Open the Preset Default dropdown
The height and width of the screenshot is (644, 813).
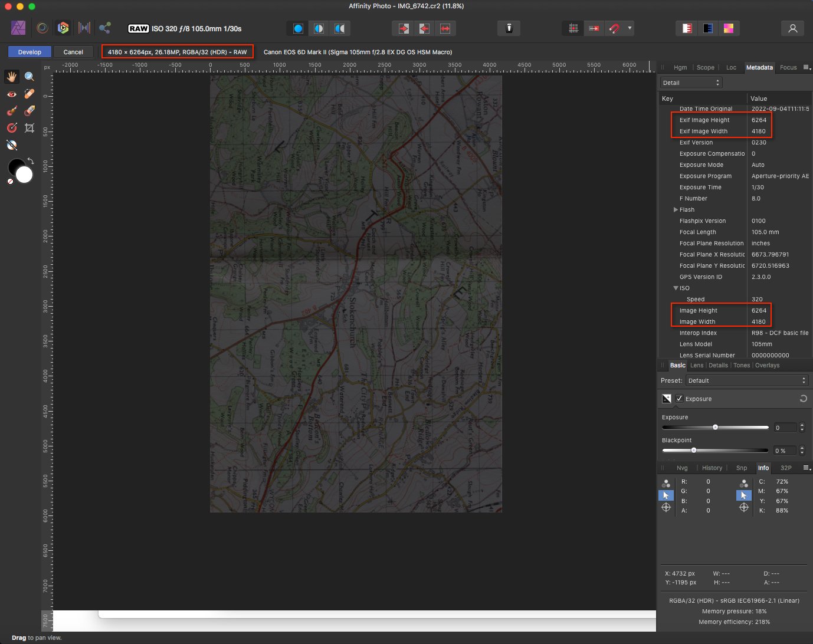(x=746, y=380)
